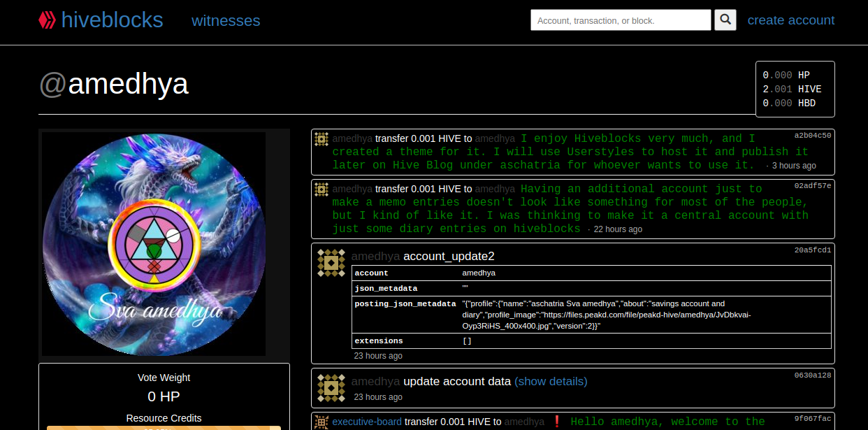Viewport: 868px width, 430px height.
Task: Click the '22 hours ago' timestamp
Action: [618, 229]
